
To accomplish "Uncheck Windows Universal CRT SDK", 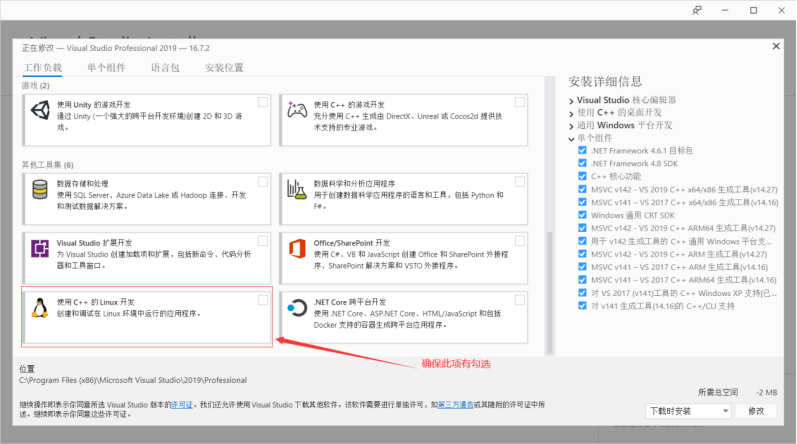I will pos(583,215).
